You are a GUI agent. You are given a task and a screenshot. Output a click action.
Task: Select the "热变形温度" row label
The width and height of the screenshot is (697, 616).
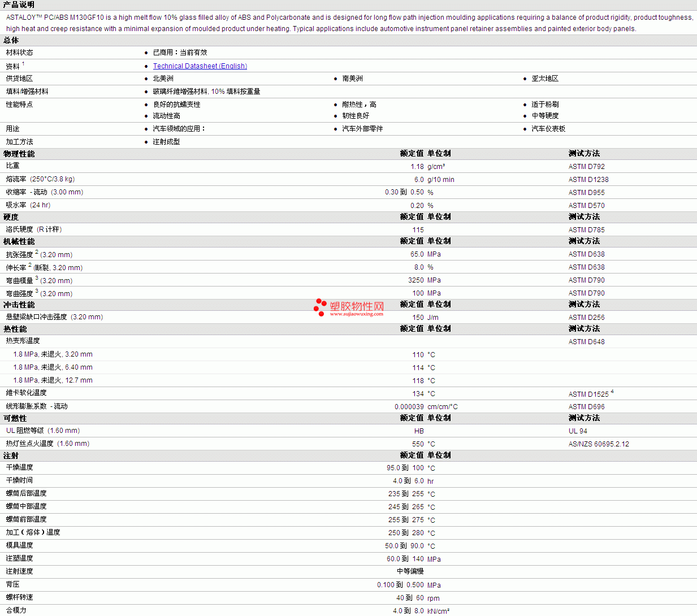(23, 341)
